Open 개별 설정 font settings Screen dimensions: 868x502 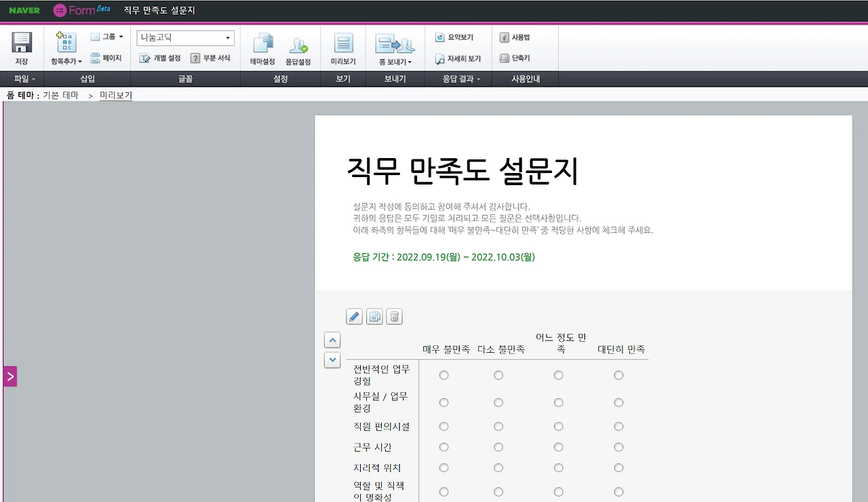point(160,58)
